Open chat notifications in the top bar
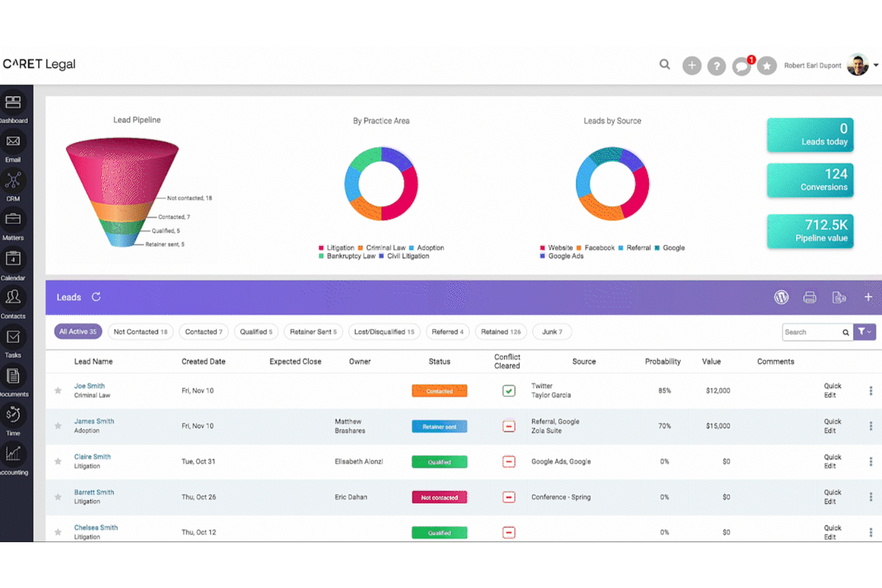The image size is (882, 588). [x=741, y=66]
